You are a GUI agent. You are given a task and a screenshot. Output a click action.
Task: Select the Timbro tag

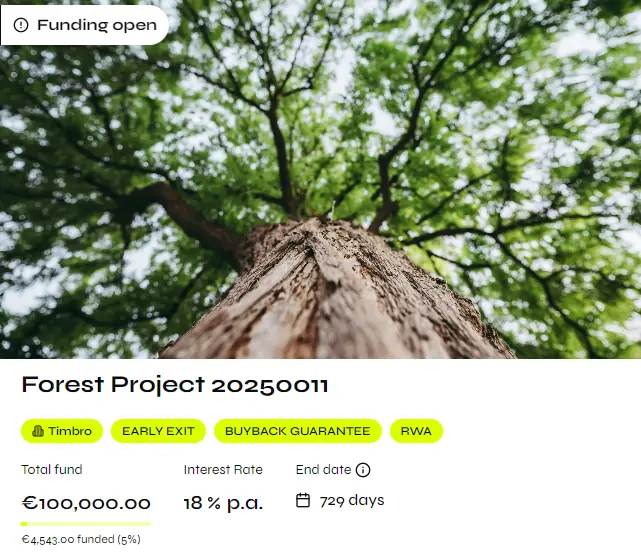click(62, 431)
